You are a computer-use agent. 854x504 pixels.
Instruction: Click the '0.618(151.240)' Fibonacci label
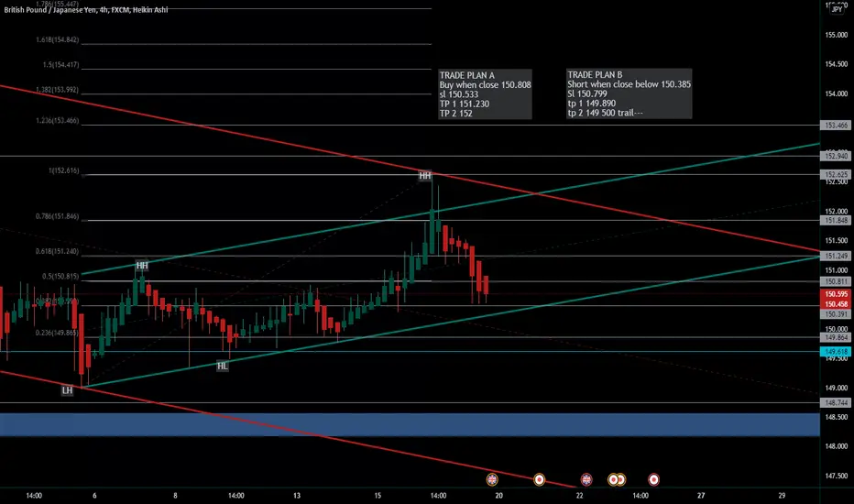tap(57, 251)
